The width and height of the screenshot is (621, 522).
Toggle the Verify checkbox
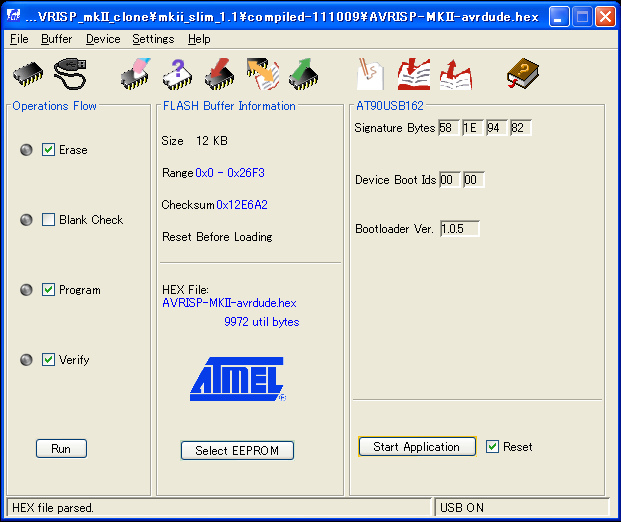[48, 360]
